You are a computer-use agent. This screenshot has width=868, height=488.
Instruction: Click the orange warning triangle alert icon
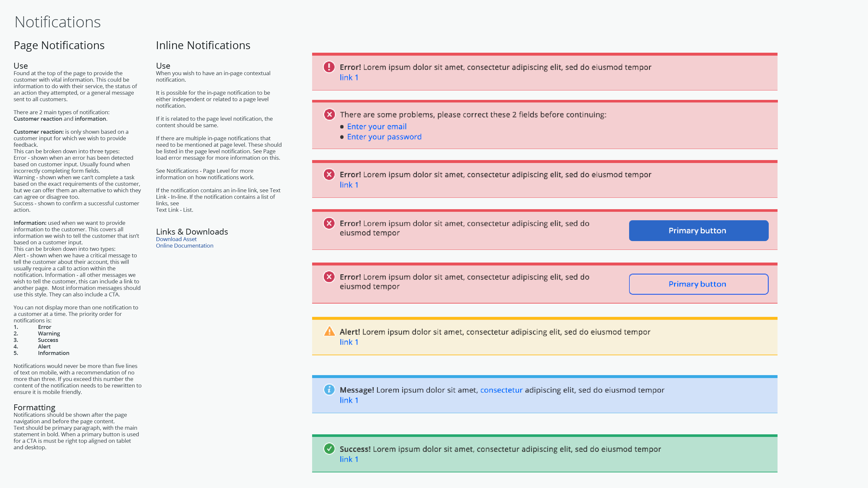pos(329,332)
